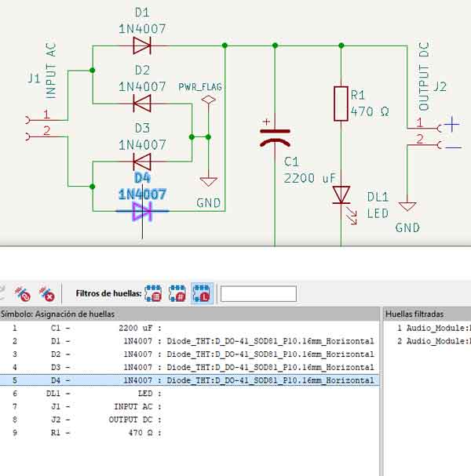The width and height of the screenshot is (471, 476).
Task: Toggle filter by schematic symbol footprint filters
Action: [154, 294]
